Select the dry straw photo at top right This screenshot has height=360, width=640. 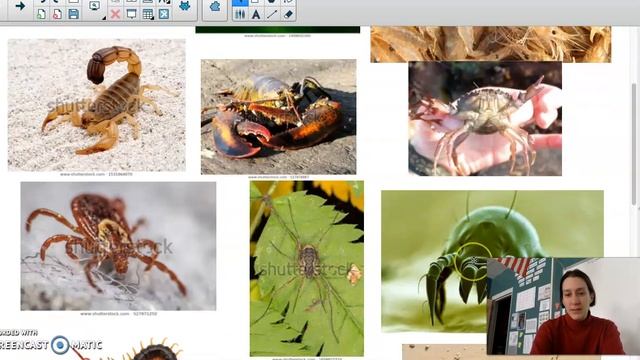point(491,44)
